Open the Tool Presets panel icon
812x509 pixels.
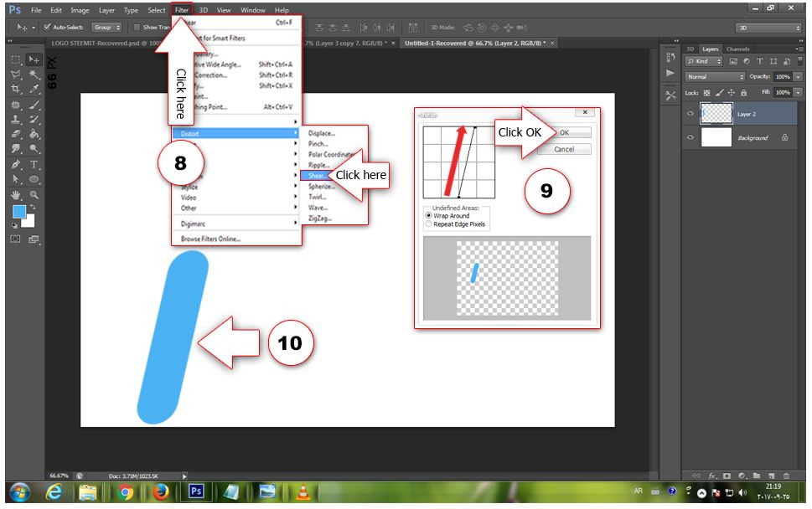click(670, 95)
